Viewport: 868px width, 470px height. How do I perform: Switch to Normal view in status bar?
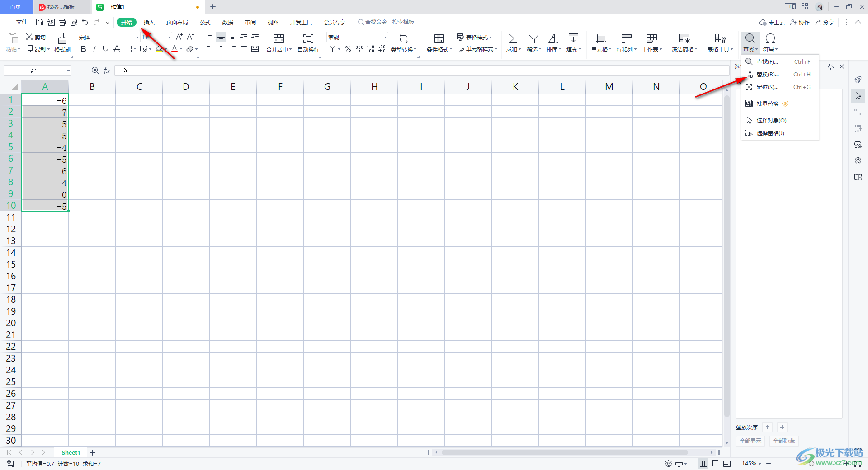(703, 464)
